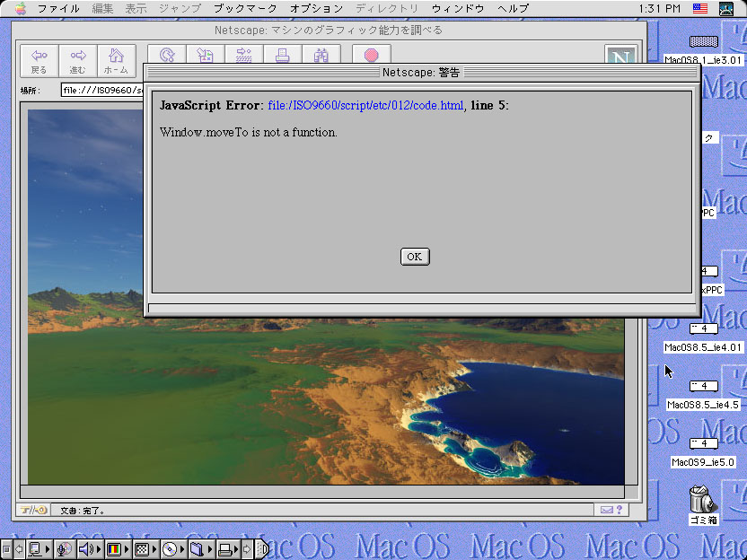
Task: Open the ファイル menu
Action: [x=58, y=8]
